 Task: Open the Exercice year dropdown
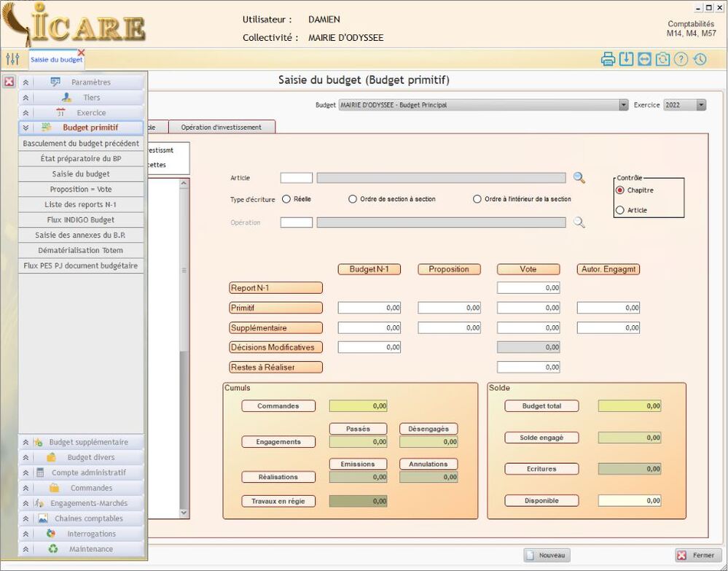[701, 105]
